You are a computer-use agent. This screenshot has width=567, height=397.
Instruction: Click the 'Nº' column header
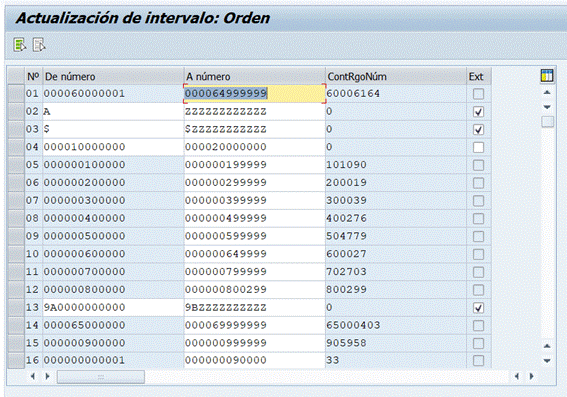[x=34, y=76]
